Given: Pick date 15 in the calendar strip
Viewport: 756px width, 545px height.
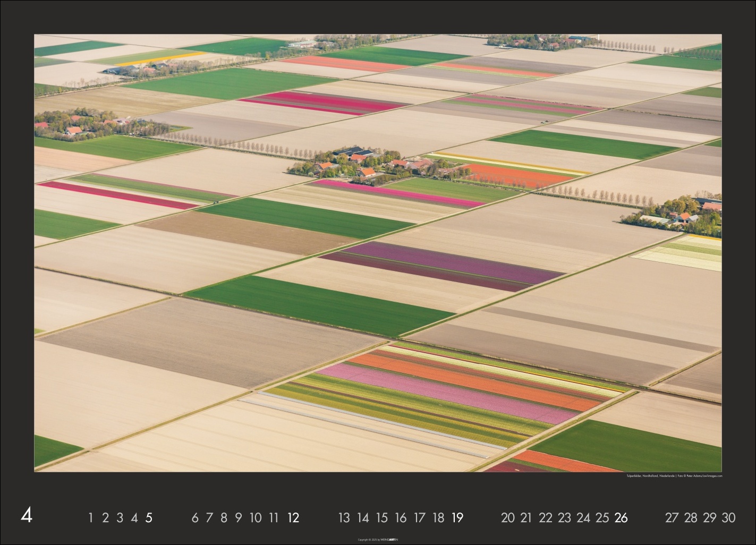Looking at the screenshot, I should pyautogui.click(x=381, y=517).
